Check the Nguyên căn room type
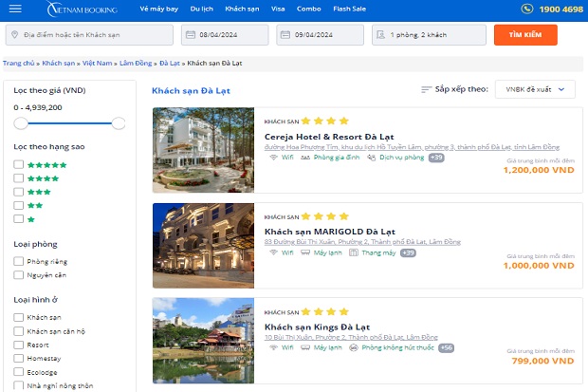588x392 pixels. click(18, 275)
